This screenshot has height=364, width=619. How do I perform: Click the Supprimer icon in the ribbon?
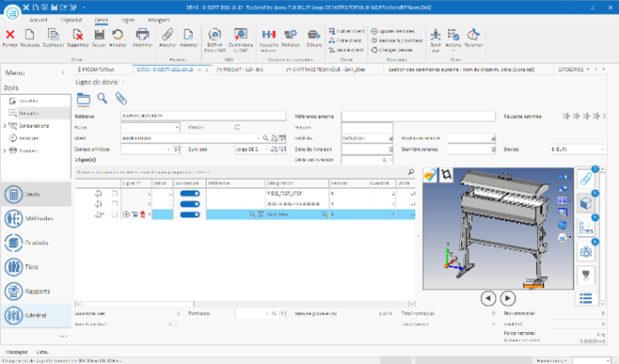[78, 35]
